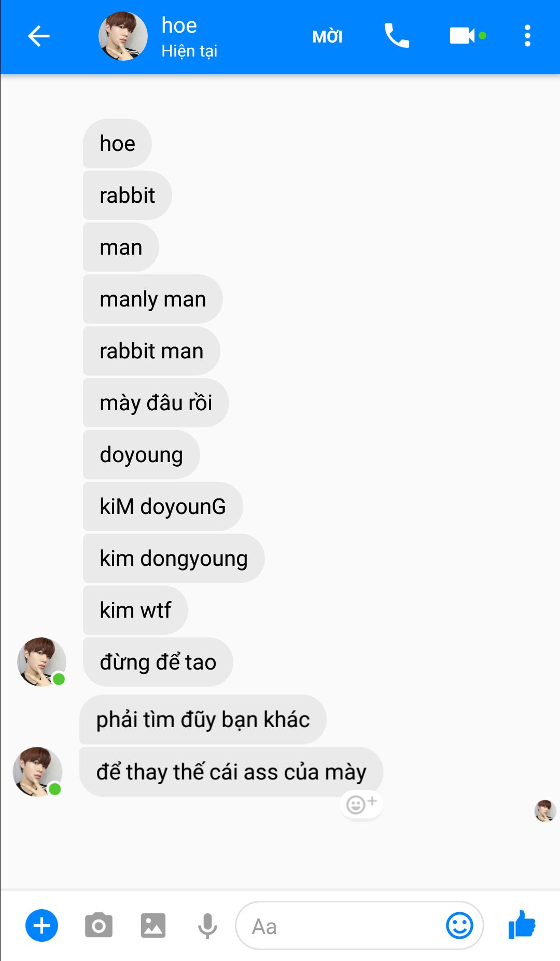Open the camera from the bottom bar
This screenshot has height=961, width=560.
coord(99,926)
